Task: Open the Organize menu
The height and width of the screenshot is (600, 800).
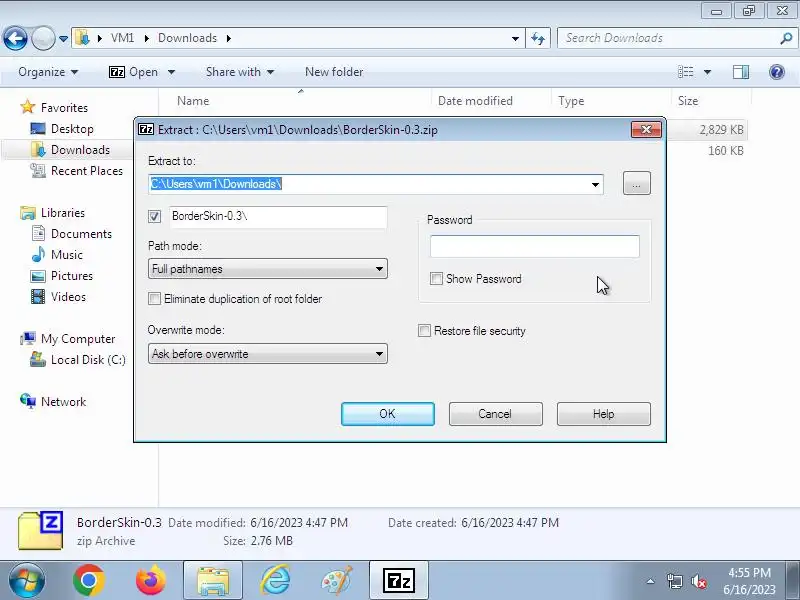Action: (48, 72)
